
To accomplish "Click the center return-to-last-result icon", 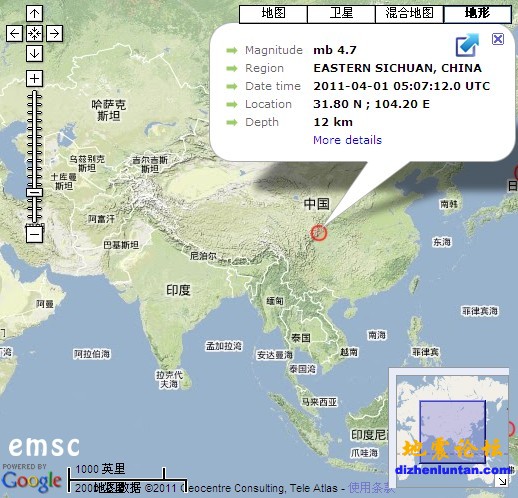I will point(34,34).
